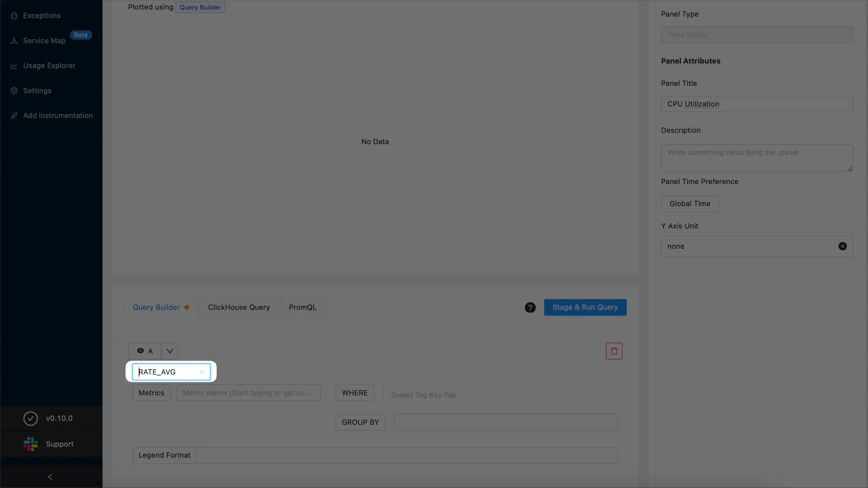The width and height of the screenshot is (868, 488).
Task: Open Add instrumentation in the sidebar
Action: [58, 116]
